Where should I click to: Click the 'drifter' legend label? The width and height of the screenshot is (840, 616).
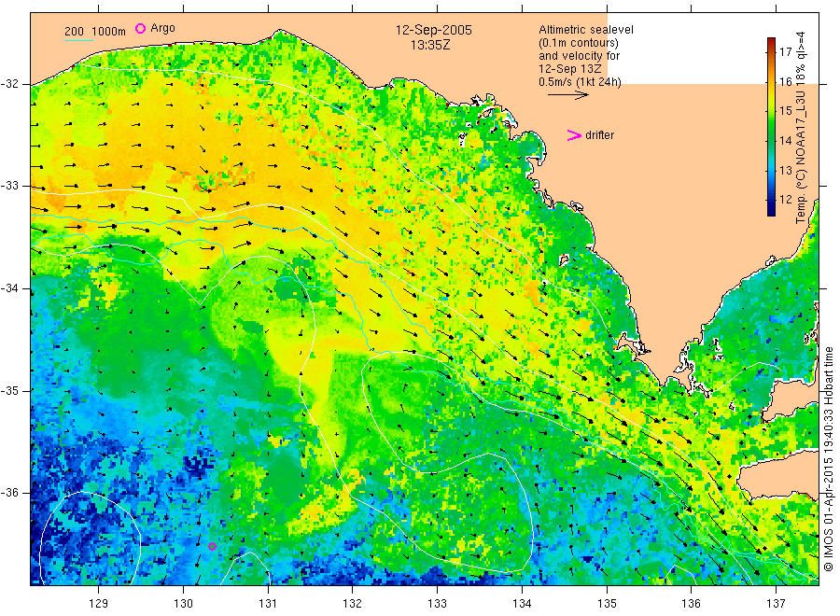pyautogui.click(x=599, y=135)
